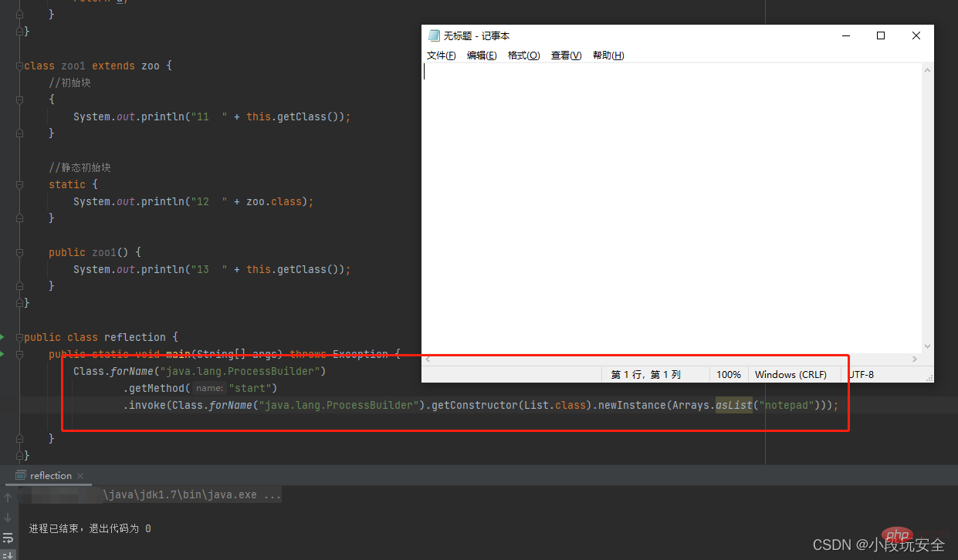Open Notepad's 查看(V) menu

tap(566, 56)
